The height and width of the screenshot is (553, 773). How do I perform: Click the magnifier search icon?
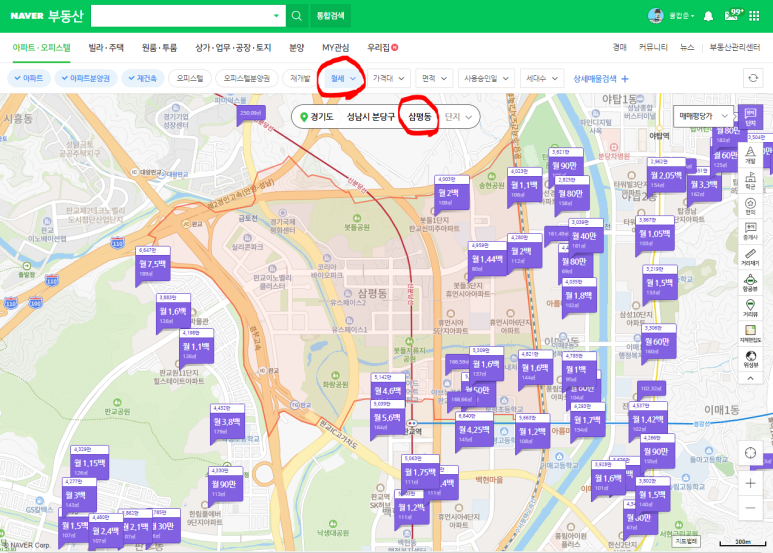[x=296, y=16]
